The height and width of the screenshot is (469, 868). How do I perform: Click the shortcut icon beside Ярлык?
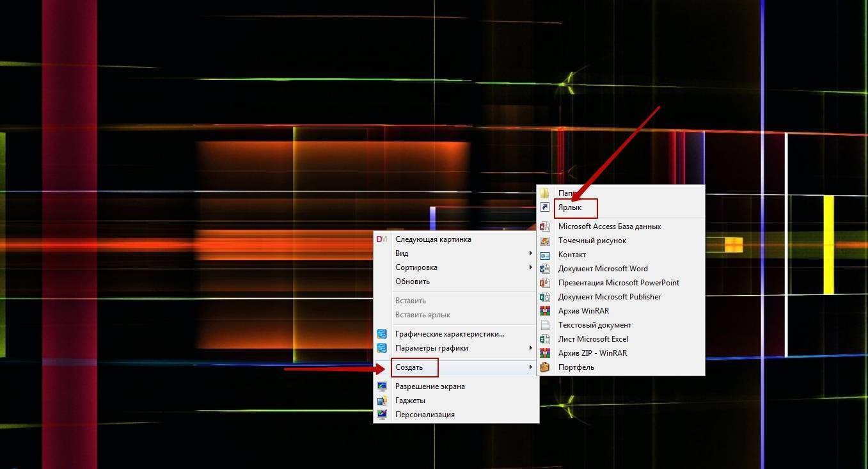545,207
